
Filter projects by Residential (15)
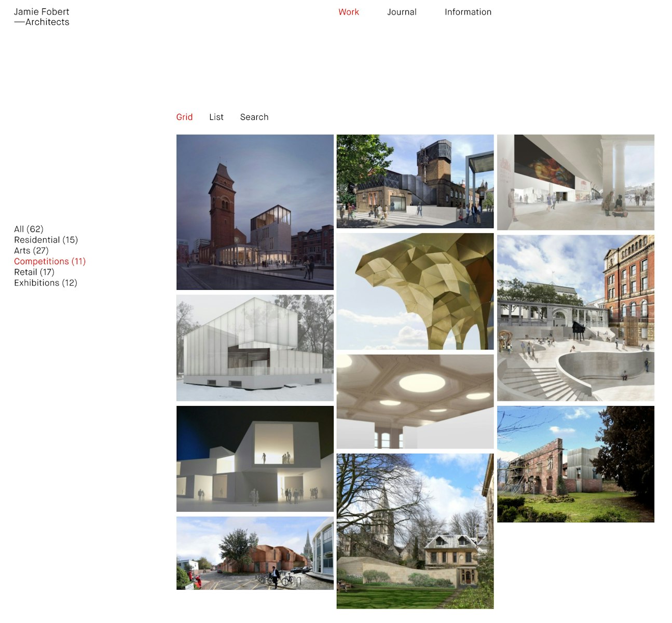(x=46, y=239)
